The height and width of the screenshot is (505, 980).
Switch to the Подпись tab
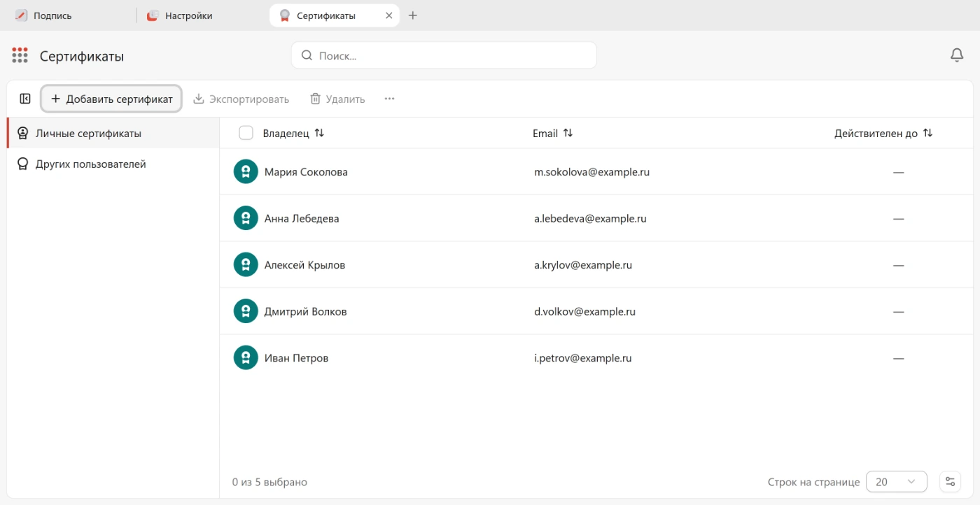[69, 15]
